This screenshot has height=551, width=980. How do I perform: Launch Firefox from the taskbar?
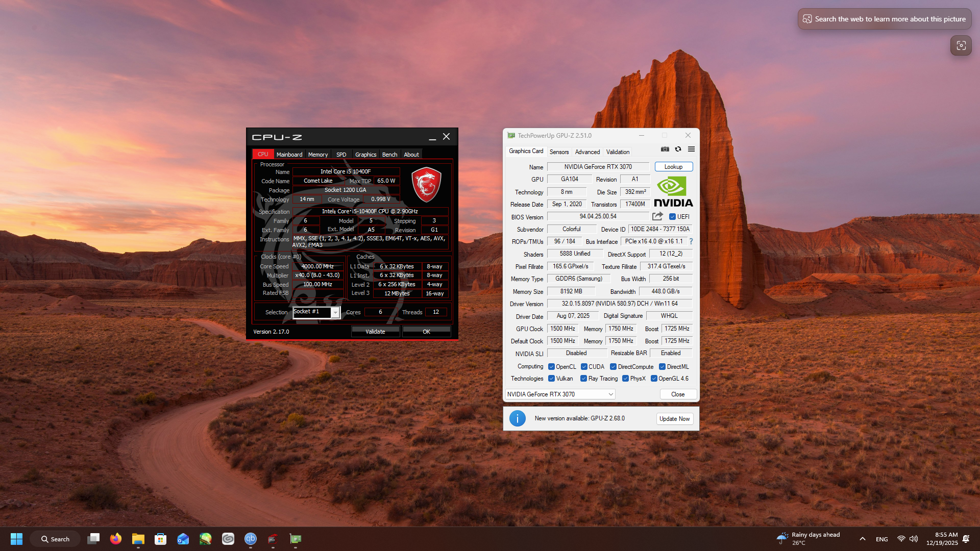coord(116,539)
